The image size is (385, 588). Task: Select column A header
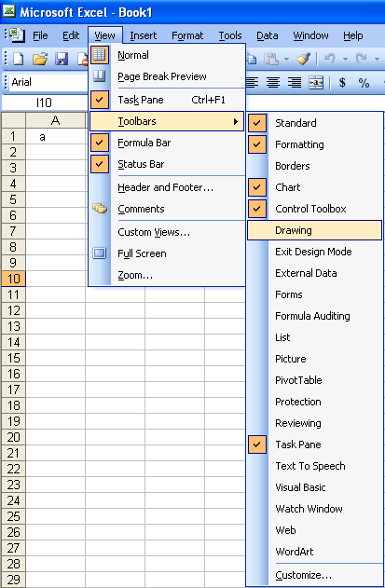tap(55, 120)
